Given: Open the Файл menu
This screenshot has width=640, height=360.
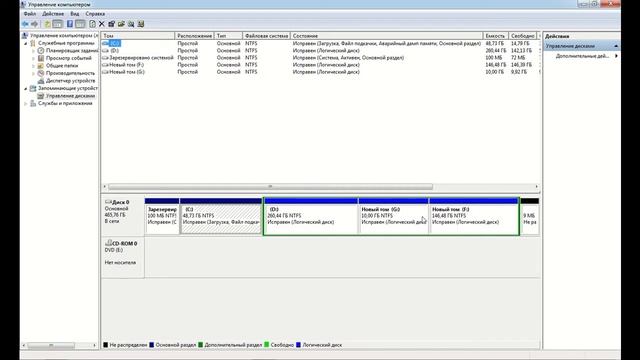Looking at the screenshot, I should pyautogui.click(x=29, y=14).
